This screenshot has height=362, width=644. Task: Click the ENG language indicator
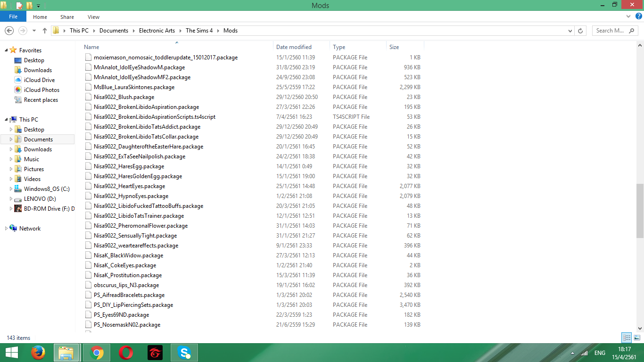coord(600,353)
